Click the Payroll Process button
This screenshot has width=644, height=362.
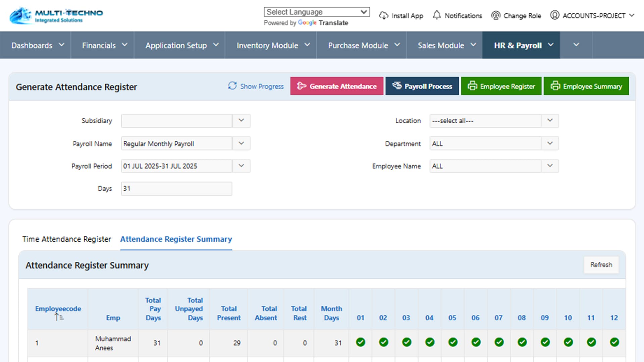422,86
